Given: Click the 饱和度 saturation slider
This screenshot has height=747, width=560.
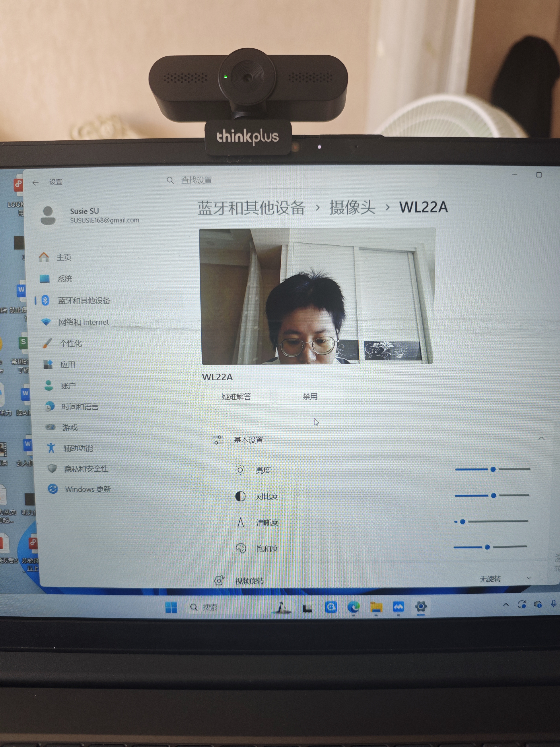Looking at the screenshot, I should (x=490, y=547).
